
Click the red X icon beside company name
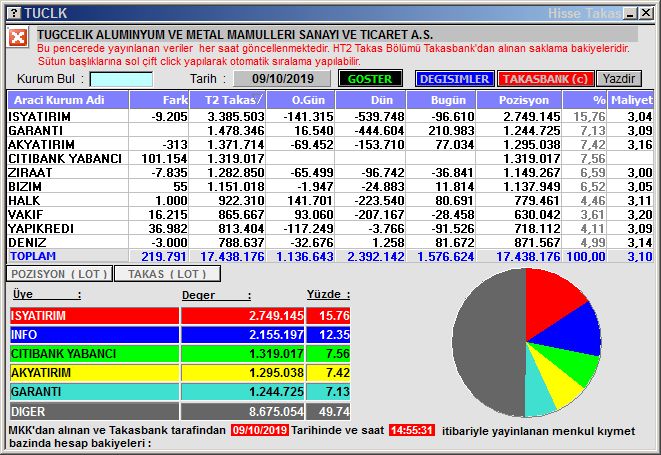(x=18, y=37)
